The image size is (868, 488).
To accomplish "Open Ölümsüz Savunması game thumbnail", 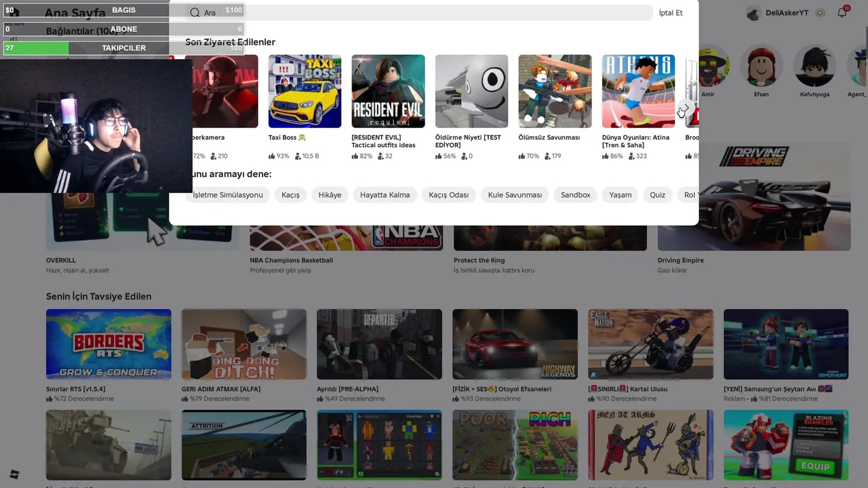I will (x=555, y=91).
